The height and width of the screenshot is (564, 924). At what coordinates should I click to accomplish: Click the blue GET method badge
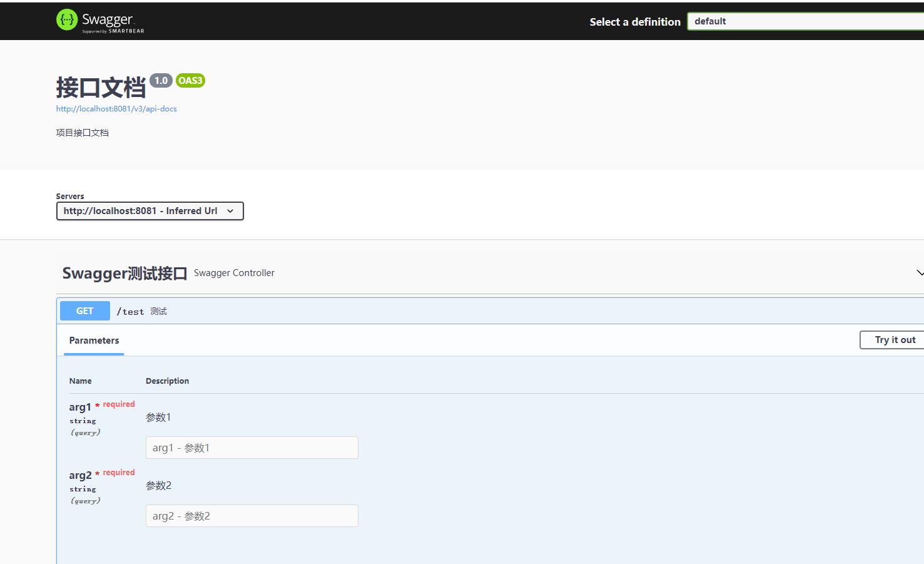(x=84, y=310)
